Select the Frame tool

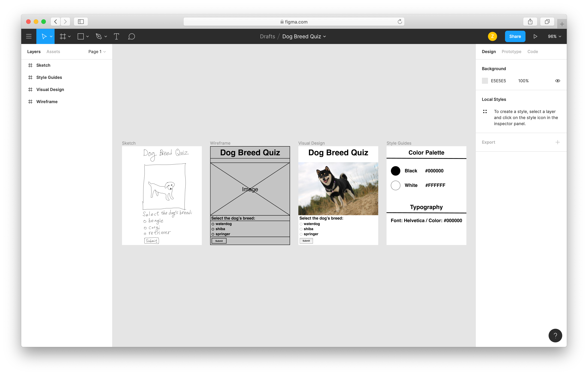pos(63,36)
